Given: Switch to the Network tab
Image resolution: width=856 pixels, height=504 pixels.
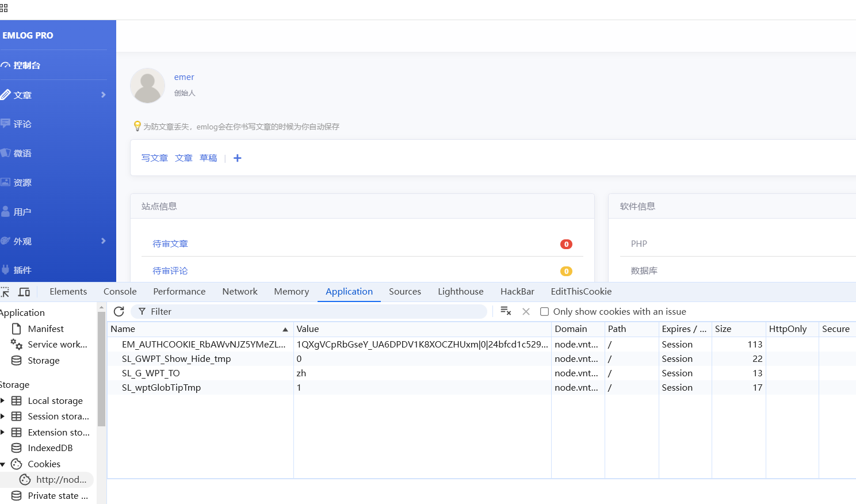Looking at the screenshot, I should [239, 292].
